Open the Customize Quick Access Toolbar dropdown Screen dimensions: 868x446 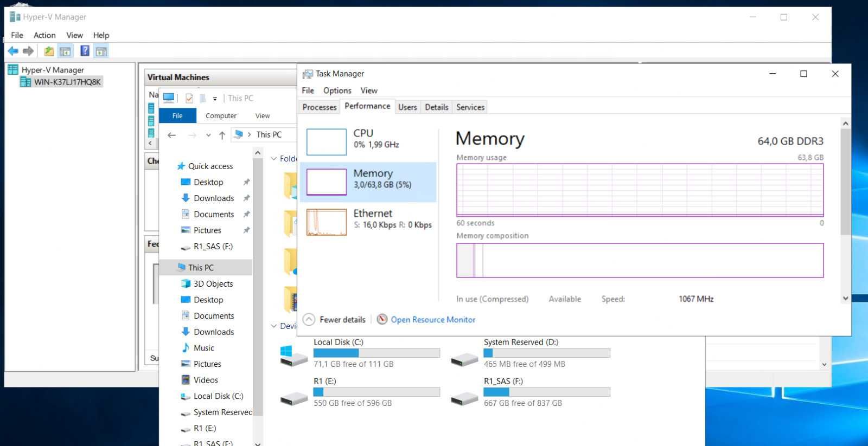pyautogui.click(x=215, y=99)
